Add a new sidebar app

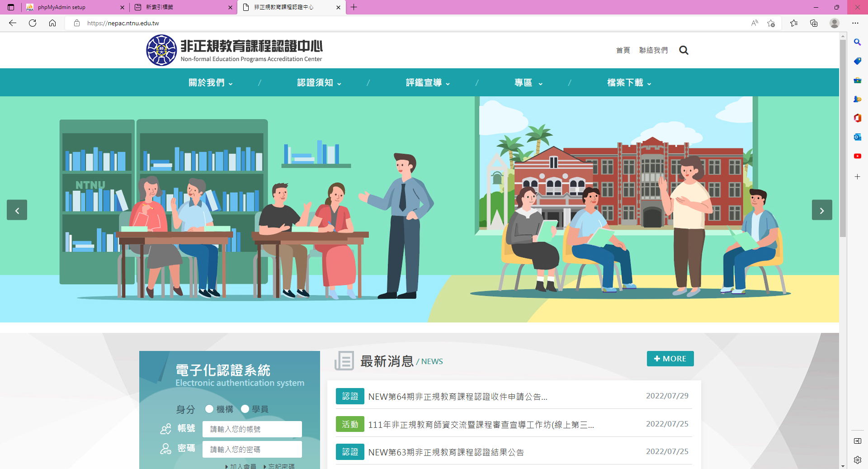tap(857, 177)
